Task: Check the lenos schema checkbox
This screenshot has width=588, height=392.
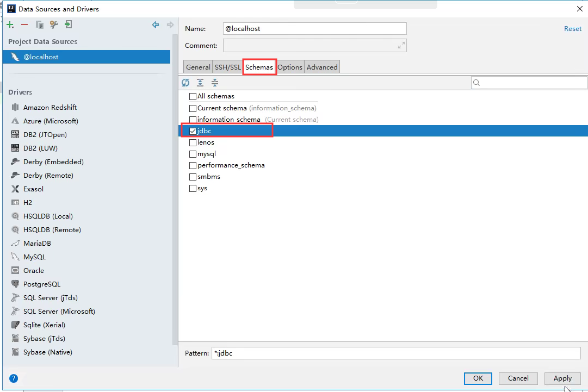Action: point(193,143)
